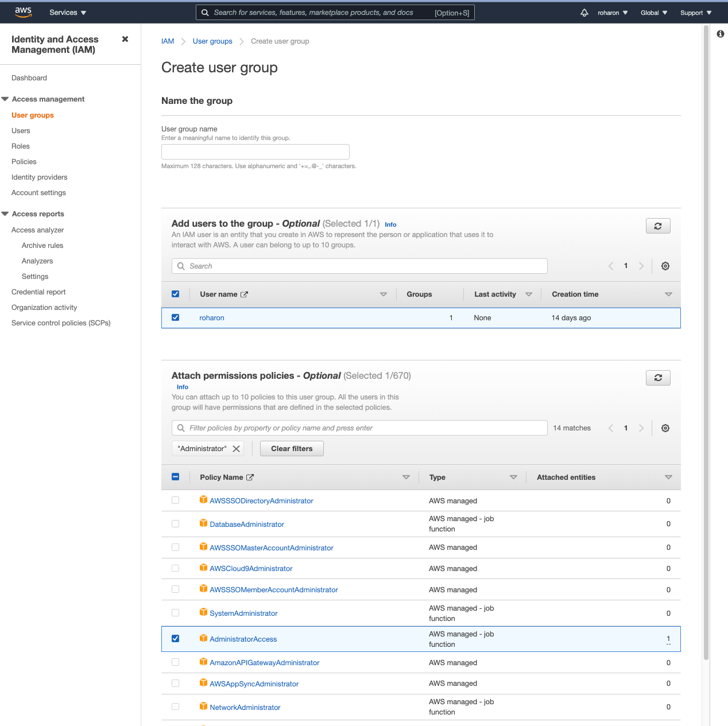Screen dimensions: 728x726
Task: Click the search magnifier in top search bar
Action: coord(205,13)
